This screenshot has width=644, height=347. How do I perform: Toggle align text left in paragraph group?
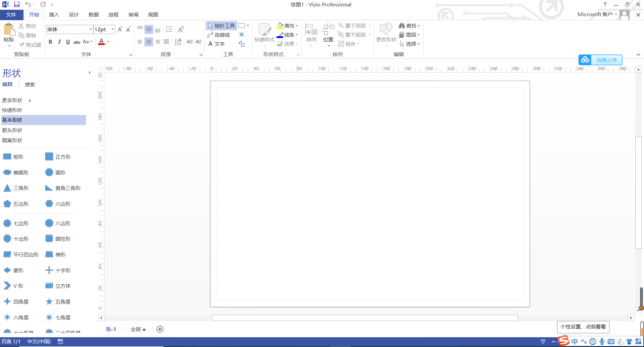click(140, 42)
